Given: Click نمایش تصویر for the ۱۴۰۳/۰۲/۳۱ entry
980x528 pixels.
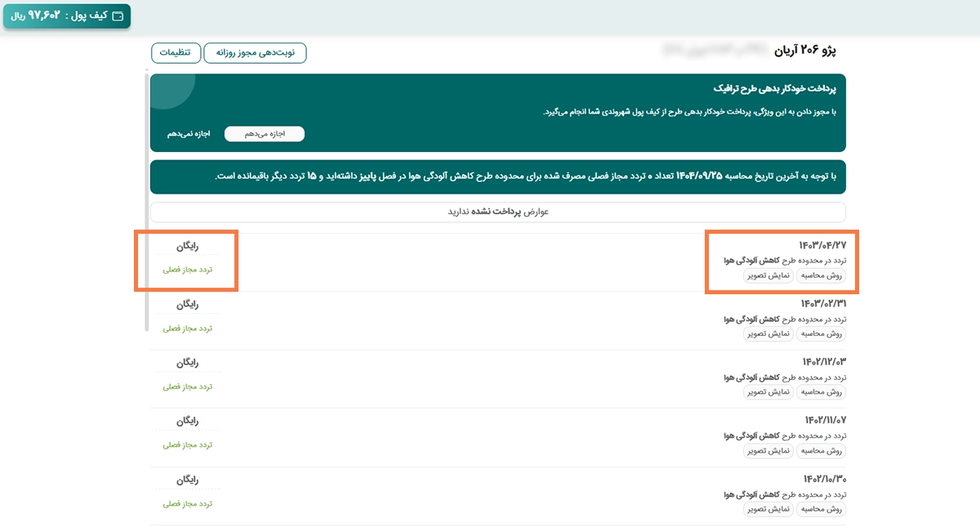Looking at the screenshot, I should (x=767, y=334).
